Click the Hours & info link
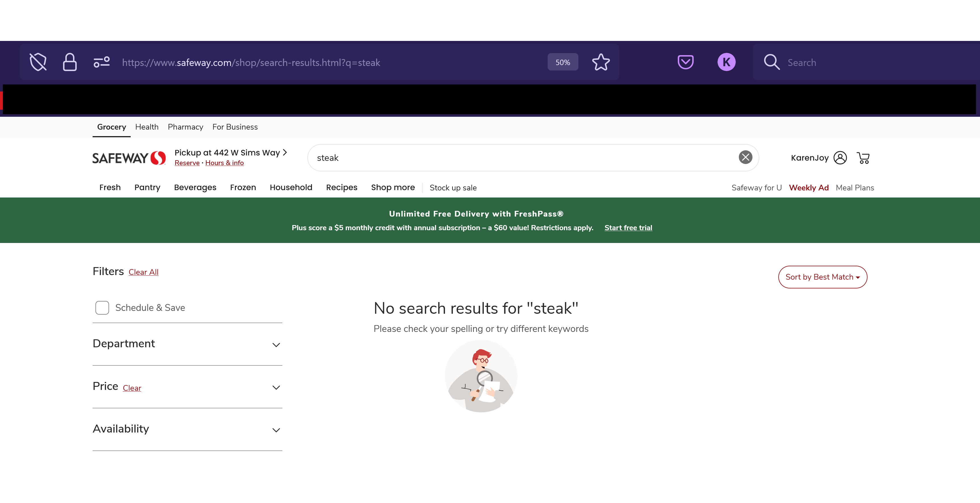Image resolution: width=980 pixels, height=503 pixels. (x=224, y=163)
